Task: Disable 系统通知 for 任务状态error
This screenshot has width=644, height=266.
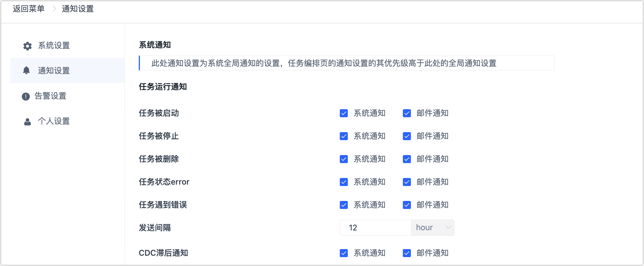Action: (344, 182)
